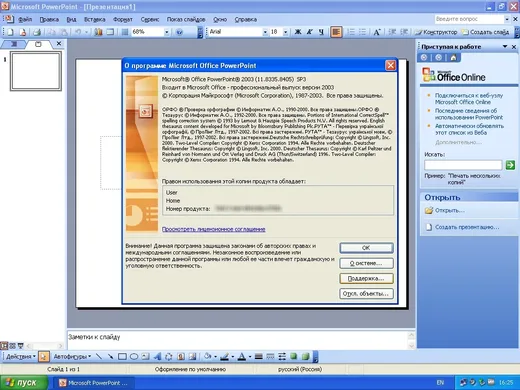Open the Автофигуры menu

[x=72, y=357]
